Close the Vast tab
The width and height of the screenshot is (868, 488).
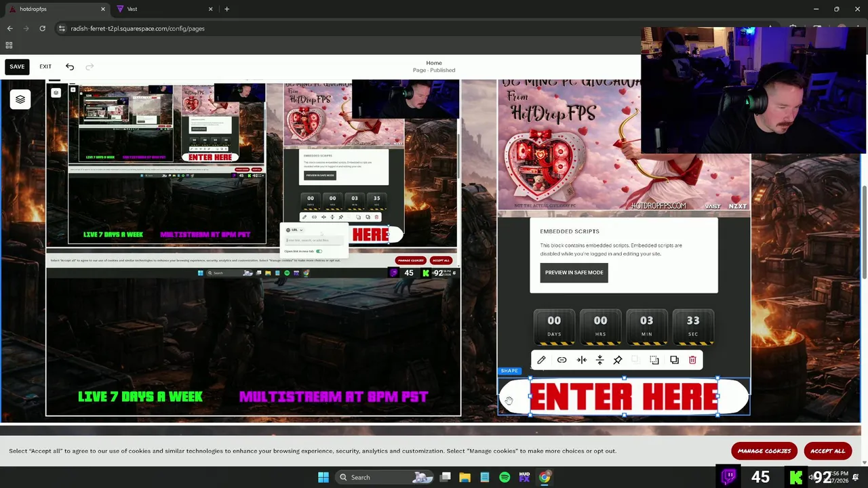click(210, 9)
